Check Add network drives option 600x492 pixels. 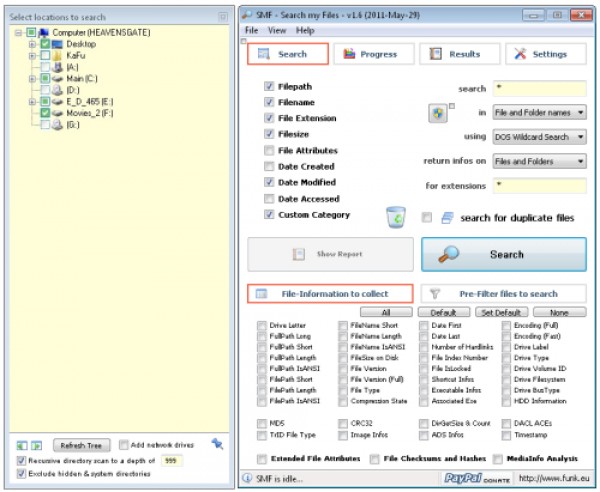[x=123, y=445]
